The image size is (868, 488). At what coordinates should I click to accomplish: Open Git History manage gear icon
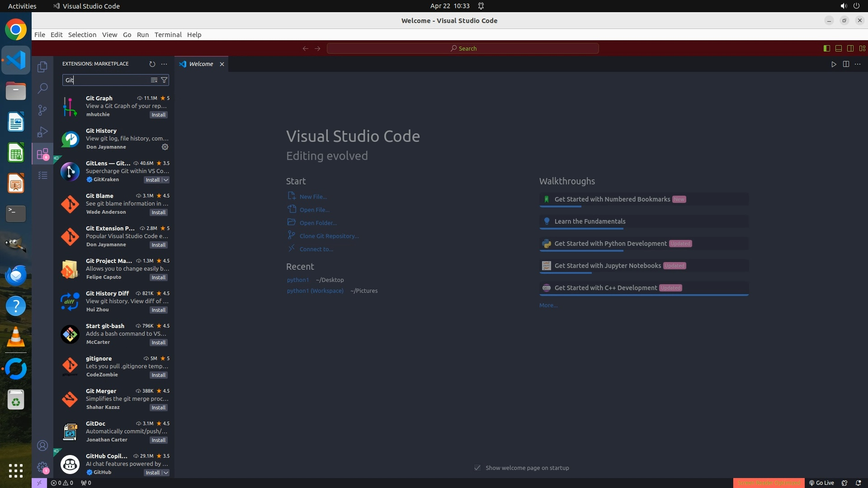[165, 147]
